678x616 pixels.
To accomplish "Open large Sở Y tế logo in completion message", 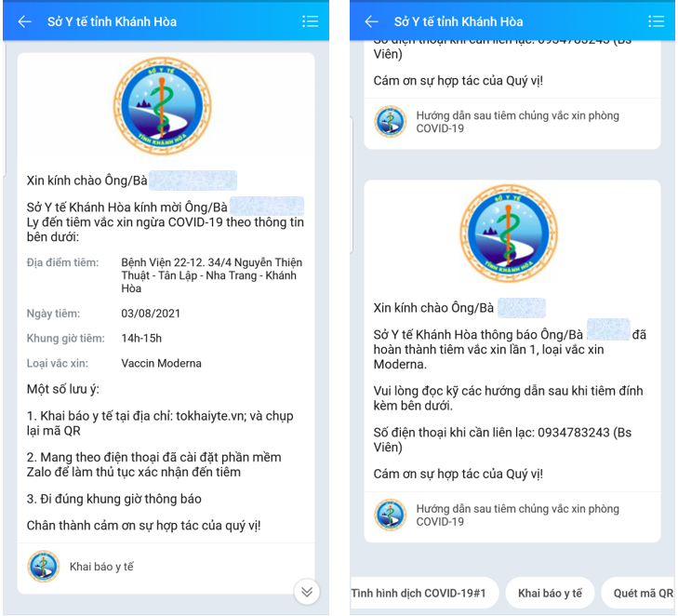I will click(x=509, y=234).
